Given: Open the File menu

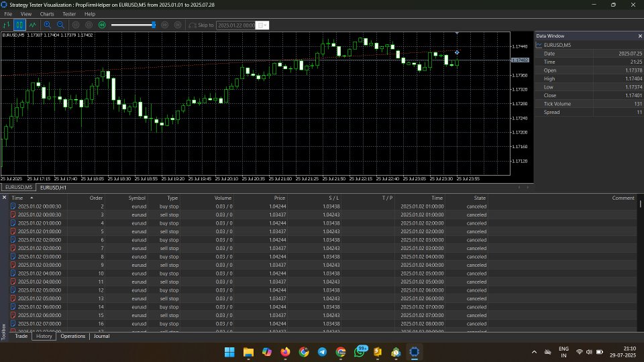Looking at the screenshot, I should click(x=8, y=14).
